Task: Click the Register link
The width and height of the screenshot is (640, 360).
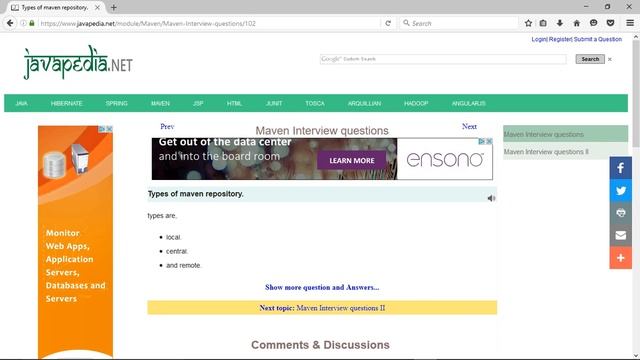Action: coord(560,39)
